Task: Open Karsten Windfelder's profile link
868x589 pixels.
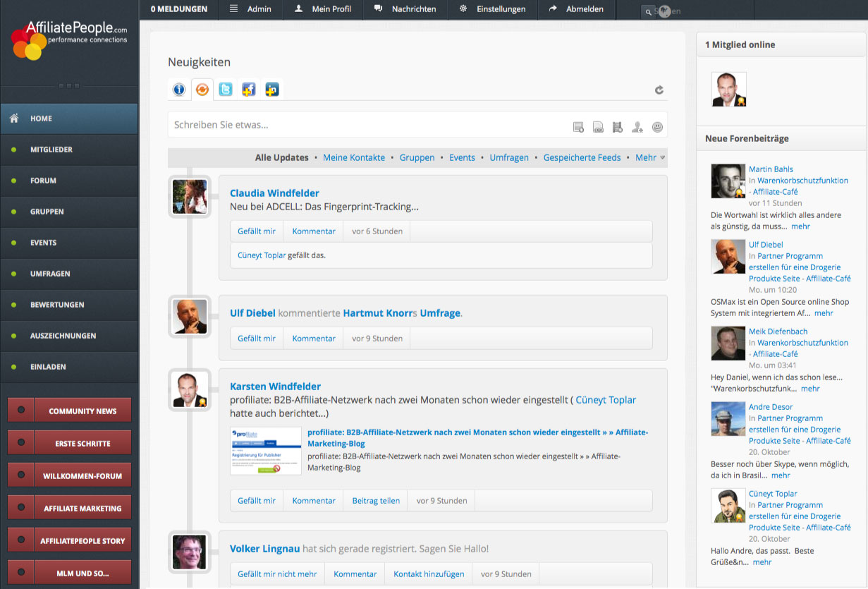Action: (x=275, y=387)
